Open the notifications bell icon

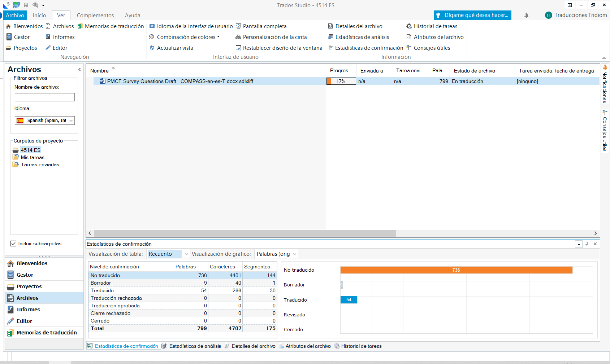[x=526, y=15]
